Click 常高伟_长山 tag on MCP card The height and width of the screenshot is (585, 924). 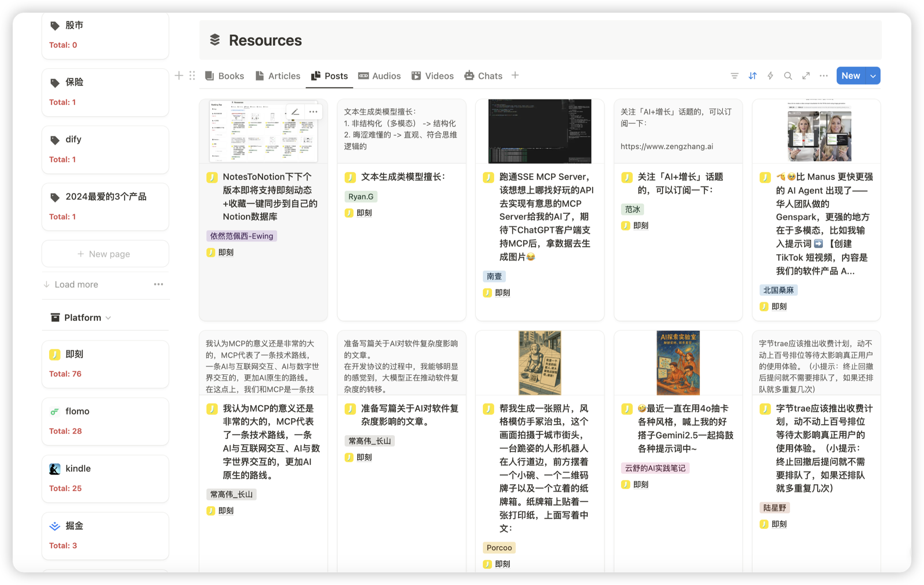point(231,495)
